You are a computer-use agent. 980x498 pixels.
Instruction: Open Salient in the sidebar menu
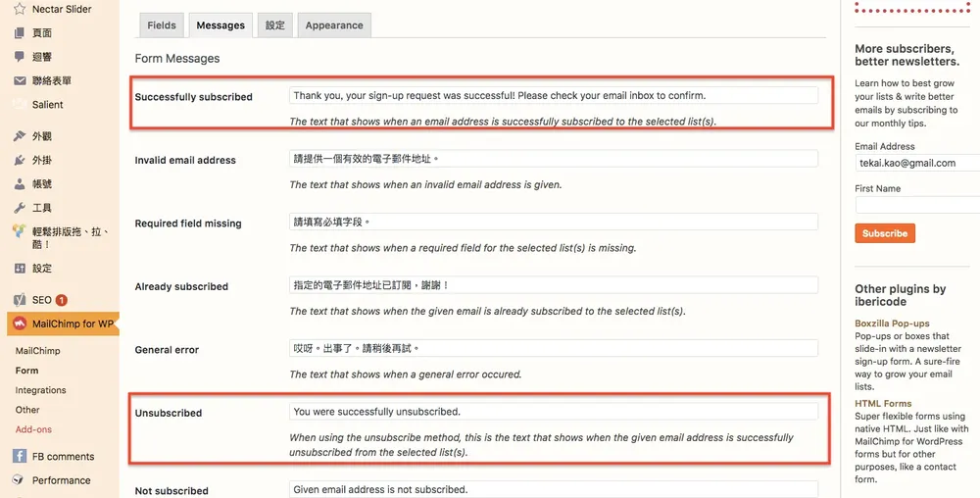pyautogui.click(x=47, y=104)
